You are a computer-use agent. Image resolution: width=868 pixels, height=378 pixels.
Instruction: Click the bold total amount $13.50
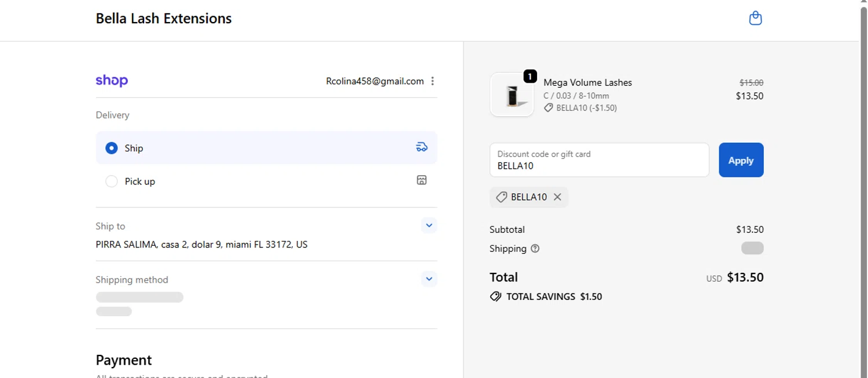(x=745, y=277)
